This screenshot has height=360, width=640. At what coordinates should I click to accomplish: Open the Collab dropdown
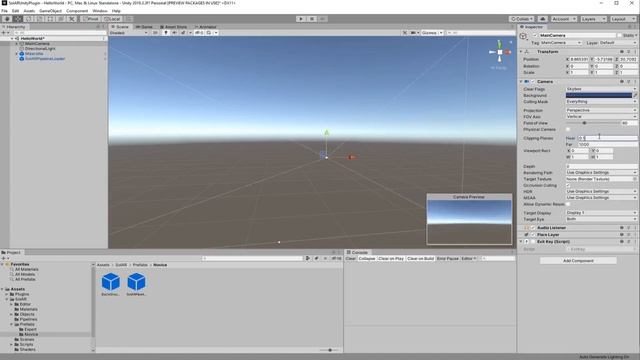521,19
